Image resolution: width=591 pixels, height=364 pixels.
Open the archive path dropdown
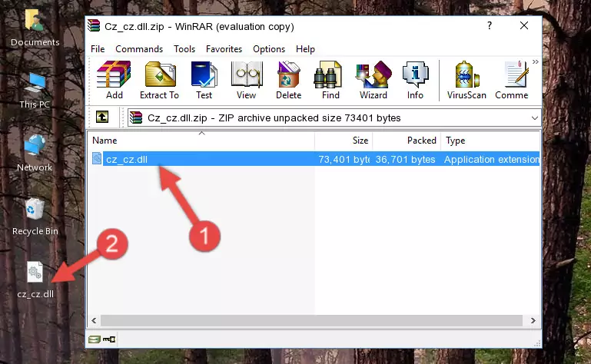[x=534, y=118]
